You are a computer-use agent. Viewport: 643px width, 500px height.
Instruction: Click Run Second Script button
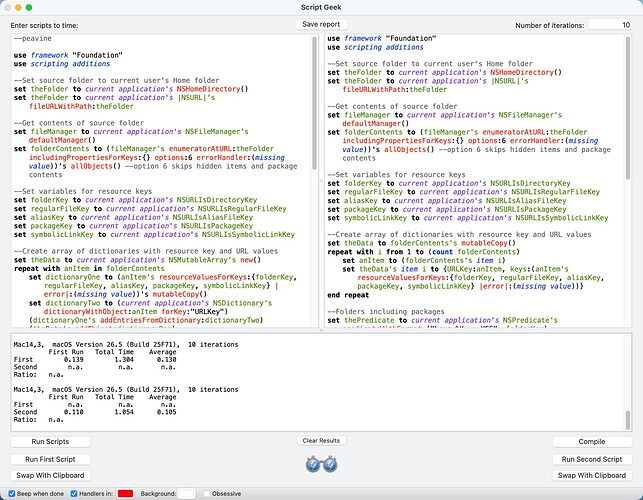tap(592, 459)
